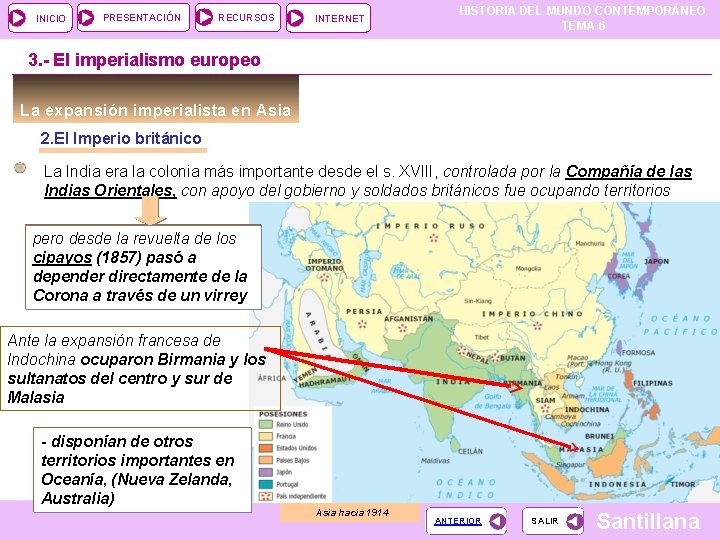Click the Países Bajos legend swatch

[x=266, y=460]
